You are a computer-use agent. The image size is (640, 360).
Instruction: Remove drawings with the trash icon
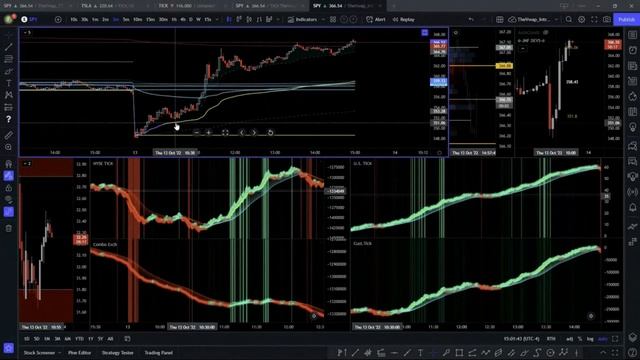[9, 229]
